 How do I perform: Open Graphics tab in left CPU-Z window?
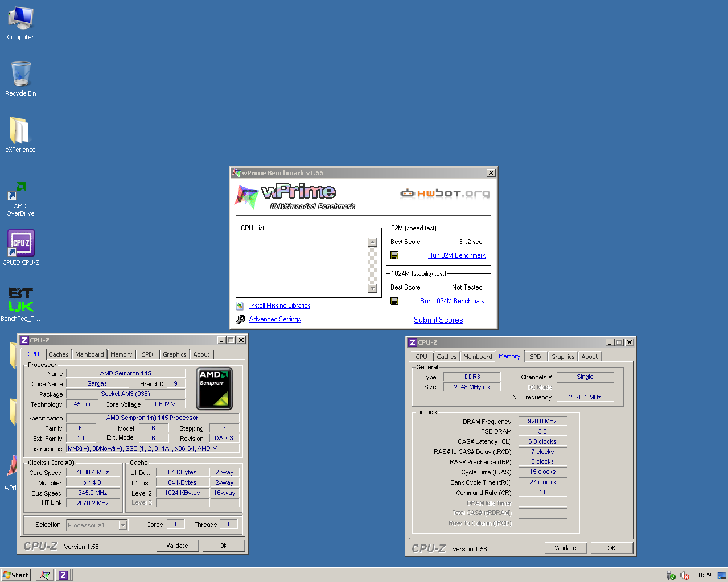point(175,354)
